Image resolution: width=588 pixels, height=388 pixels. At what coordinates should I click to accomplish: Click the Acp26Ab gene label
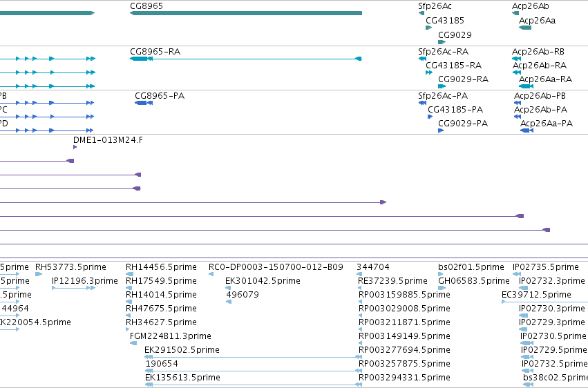530,6
